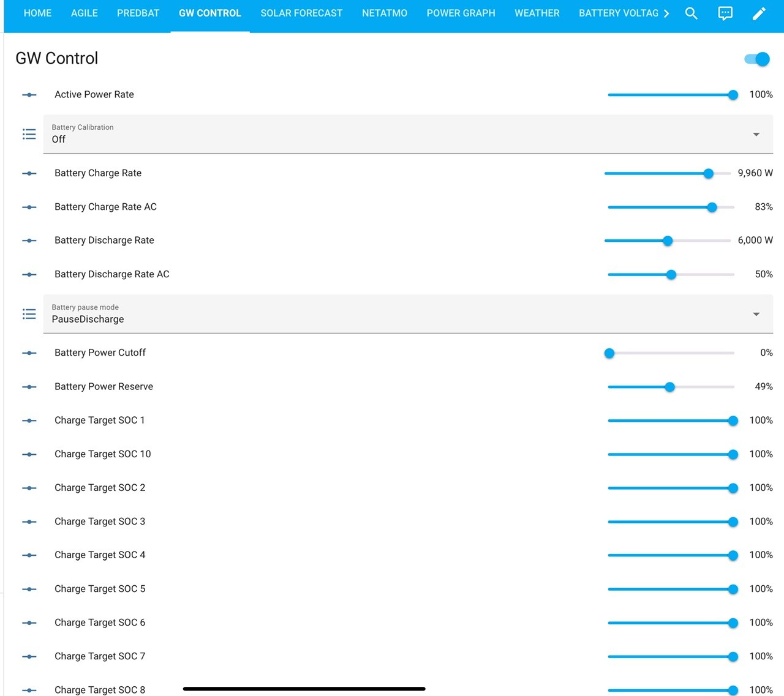The width and height of the screenshot is (784, 696).
Task: Click Charge Target SOC 5 entity icon
Action: pos(29,589)
